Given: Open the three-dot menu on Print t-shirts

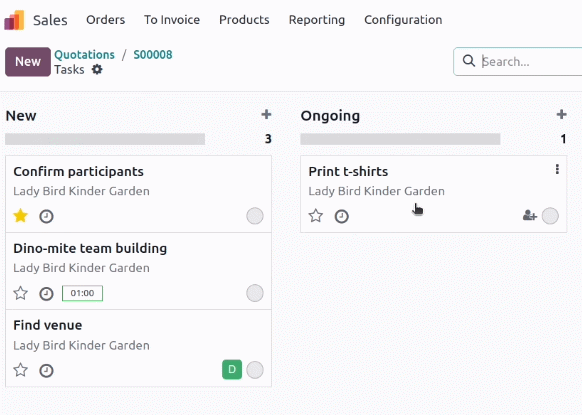Looking at the screenshot, I should (x=557, y=169).
